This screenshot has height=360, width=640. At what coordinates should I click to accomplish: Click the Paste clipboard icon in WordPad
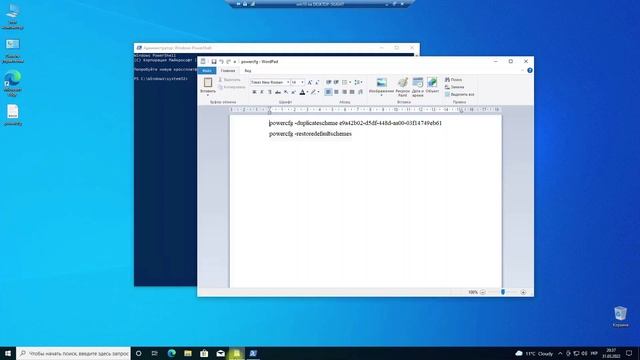tap(208, 82)
